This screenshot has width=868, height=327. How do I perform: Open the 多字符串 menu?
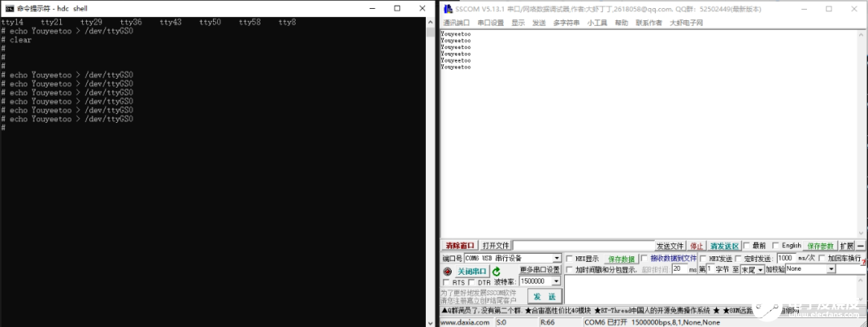567,22
